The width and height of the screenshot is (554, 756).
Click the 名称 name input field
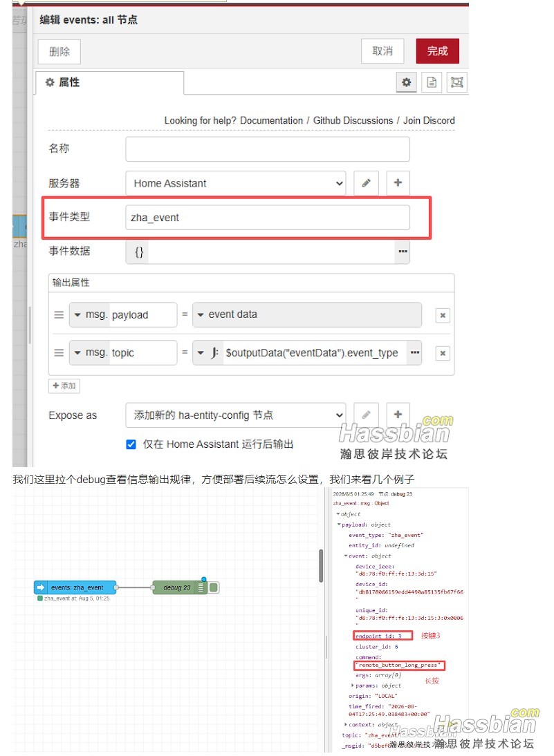tap(268, 149)
